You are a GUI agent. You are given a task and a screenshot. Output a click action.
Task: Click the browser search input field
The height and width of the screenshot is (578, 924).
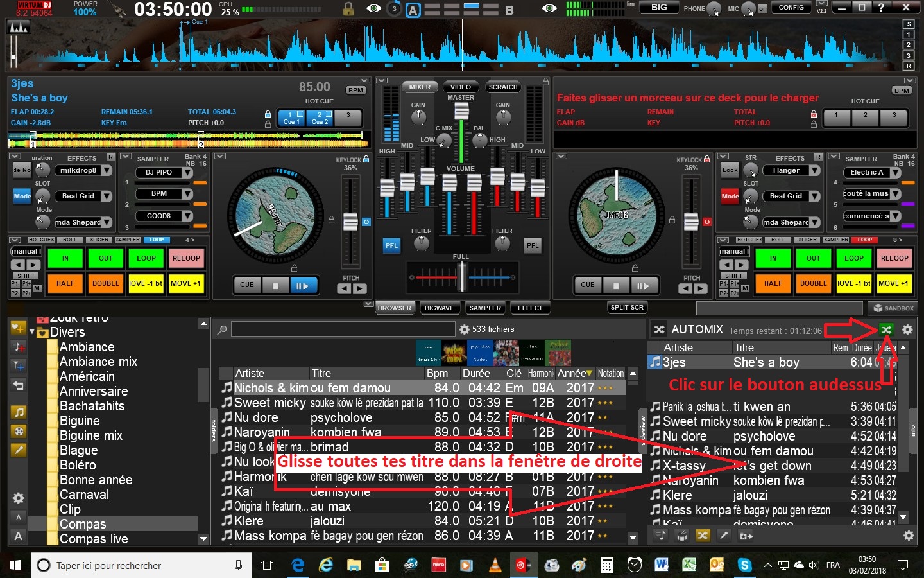tap(343, 329)
